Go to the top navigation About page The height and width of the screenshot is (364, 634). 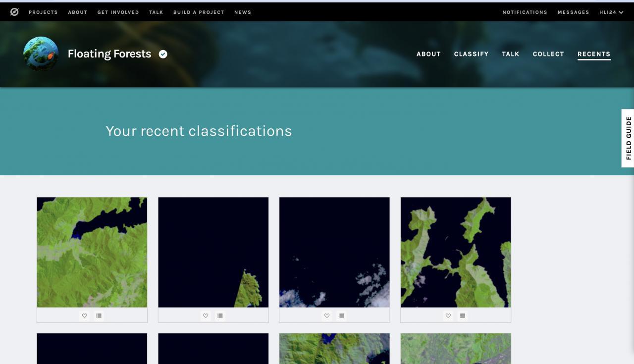[x=78, y=12]
